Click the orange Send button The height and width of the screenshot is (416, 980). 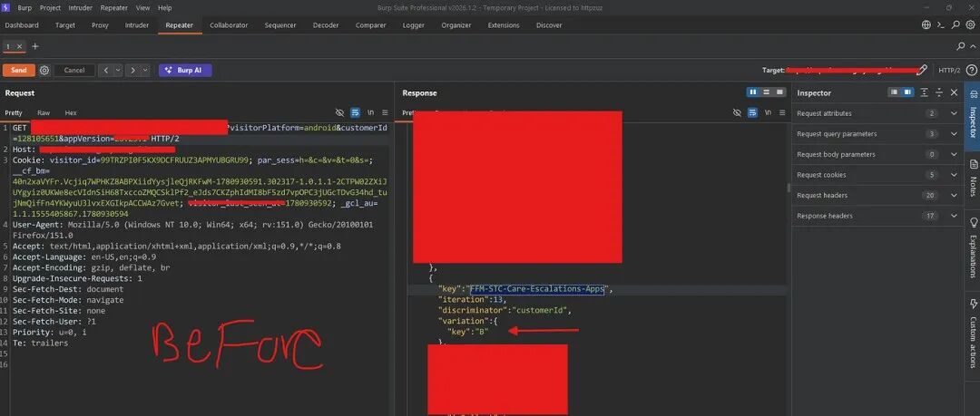19,71
